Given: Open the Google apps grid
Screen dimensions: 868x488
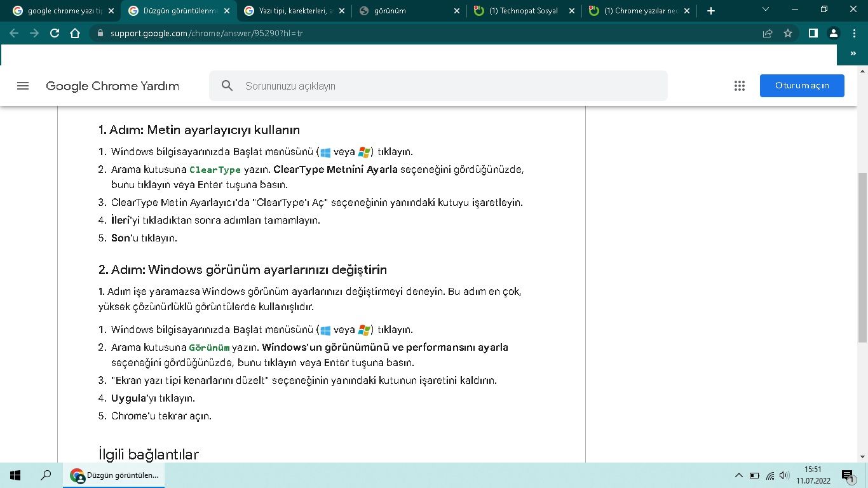Looking at the screenshot, I should coord(739,86).
